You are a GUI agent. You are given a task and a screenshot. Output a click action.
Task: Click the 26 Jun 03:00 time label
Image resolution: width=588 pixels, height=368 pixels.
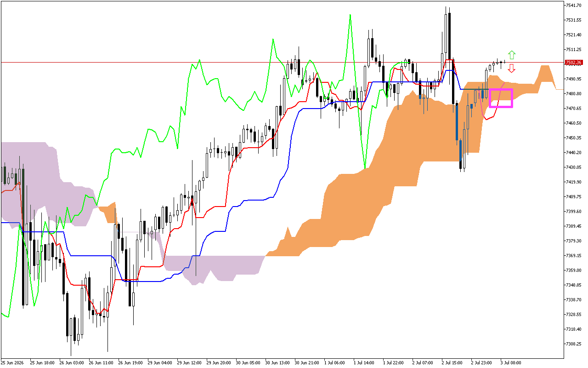pos(72,362)
